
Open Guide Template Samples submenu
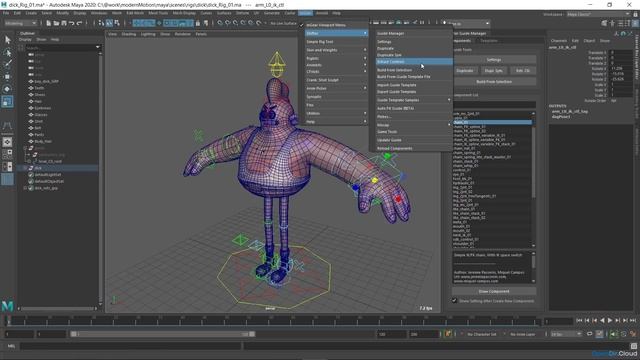pos(413,100)
